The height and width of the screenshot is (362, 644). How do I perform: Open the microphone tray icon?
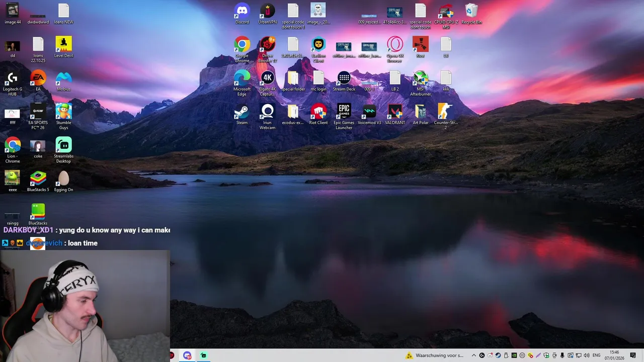[x=562, y=355]
